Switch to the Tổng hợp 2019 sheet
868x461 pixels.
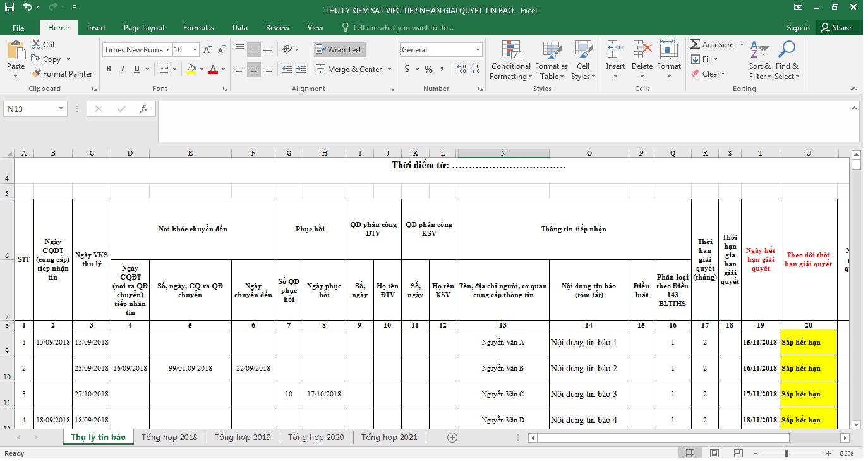[243, 437]
